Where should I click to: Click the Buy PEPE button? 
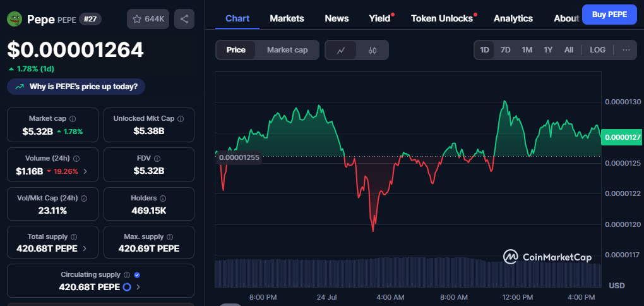(609, 15)
